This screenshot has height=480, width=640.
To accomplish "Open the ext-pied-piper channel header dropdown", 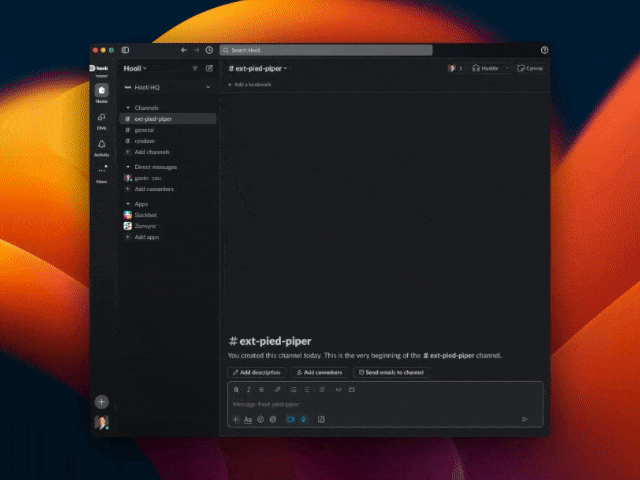I will click(x=258, y=68).
